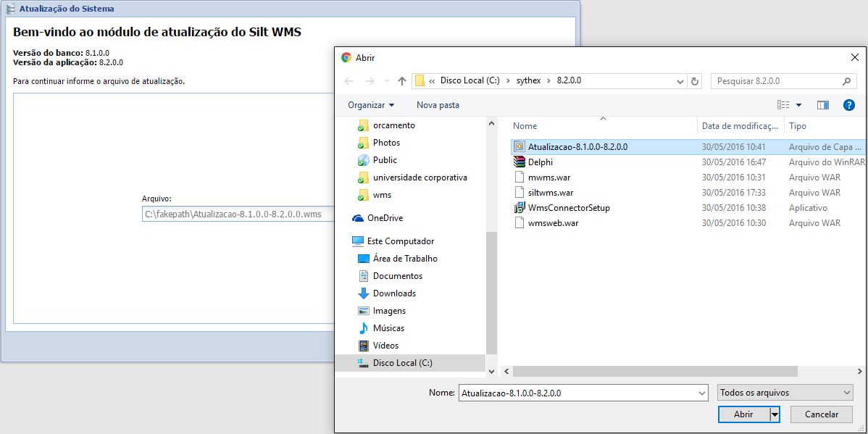Open Downloads location

(x=387, y=293)
